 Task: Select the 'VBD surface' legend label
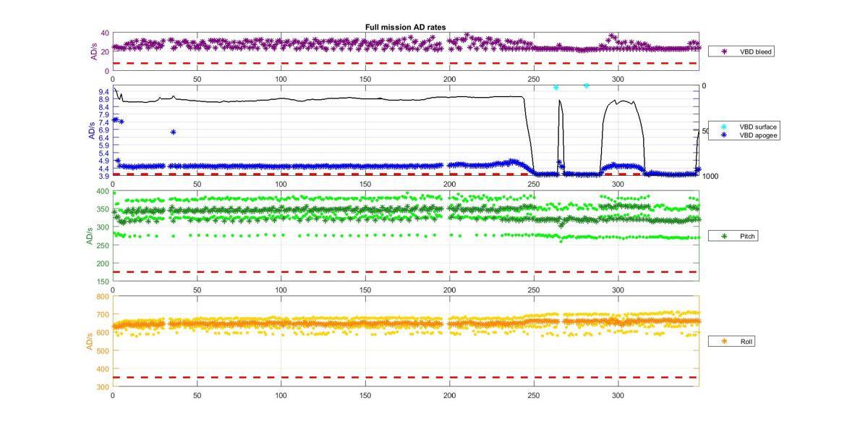tap(758, 127)
